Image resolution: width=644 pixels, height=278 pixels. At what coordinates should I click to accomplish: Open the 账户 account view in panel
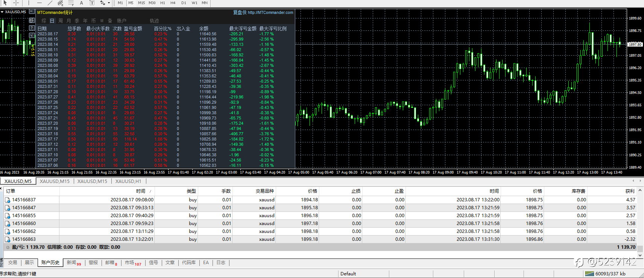point(122,21)
